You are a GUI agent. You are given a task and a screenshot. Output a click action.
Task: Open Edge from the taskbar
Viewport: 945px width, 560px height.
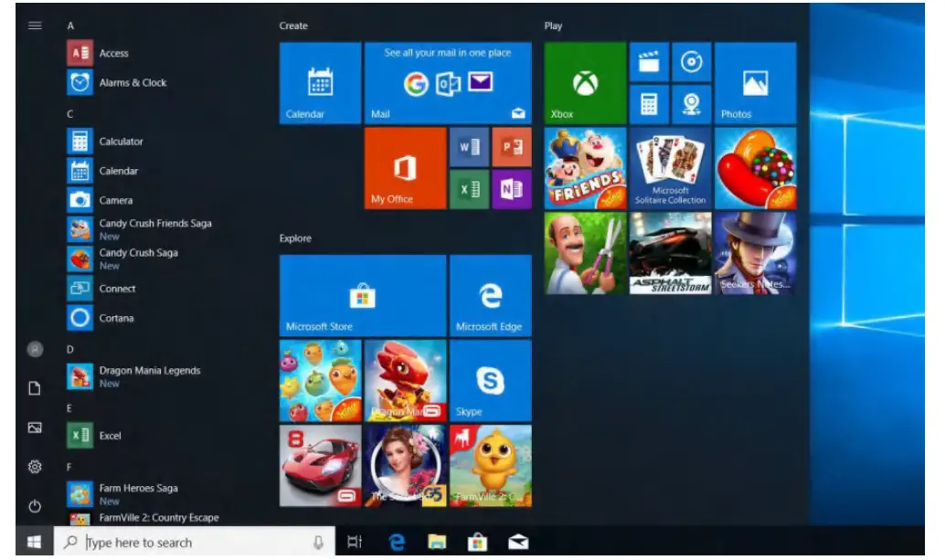397,542
